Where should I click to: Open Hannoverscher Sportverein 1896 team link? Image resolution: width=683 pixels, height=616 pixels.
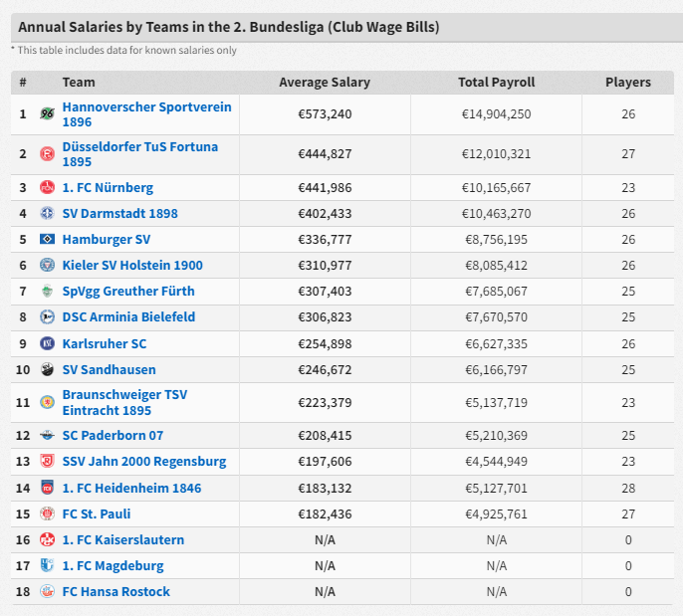(x=146, y=114)
